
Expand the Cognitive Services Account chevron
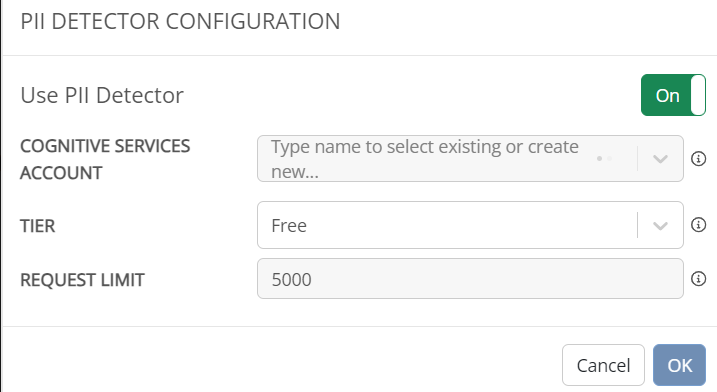click(x=660, y=159)
